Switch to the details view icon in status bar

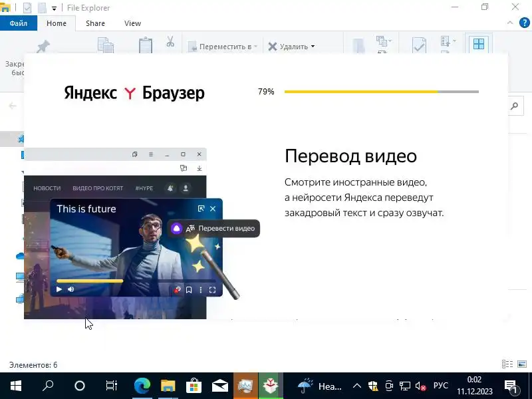[x=507, y=364]
